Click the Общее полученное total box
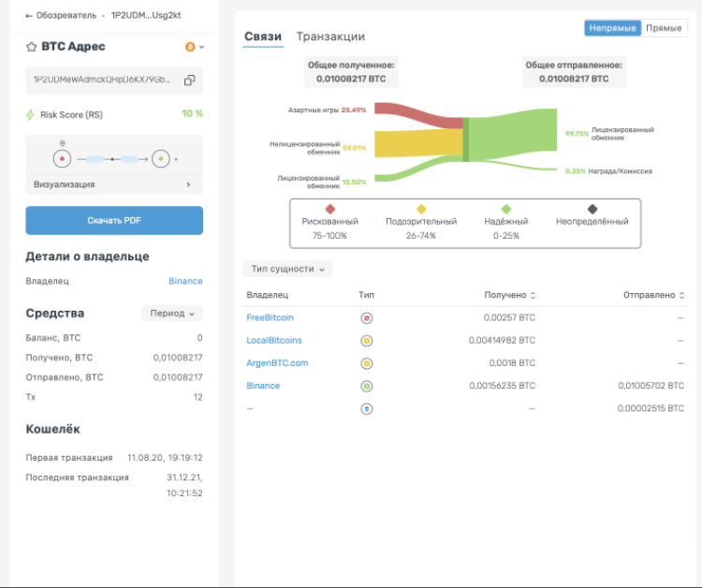The width and height of the screenshot is (702, 588). tap(351, 72)
